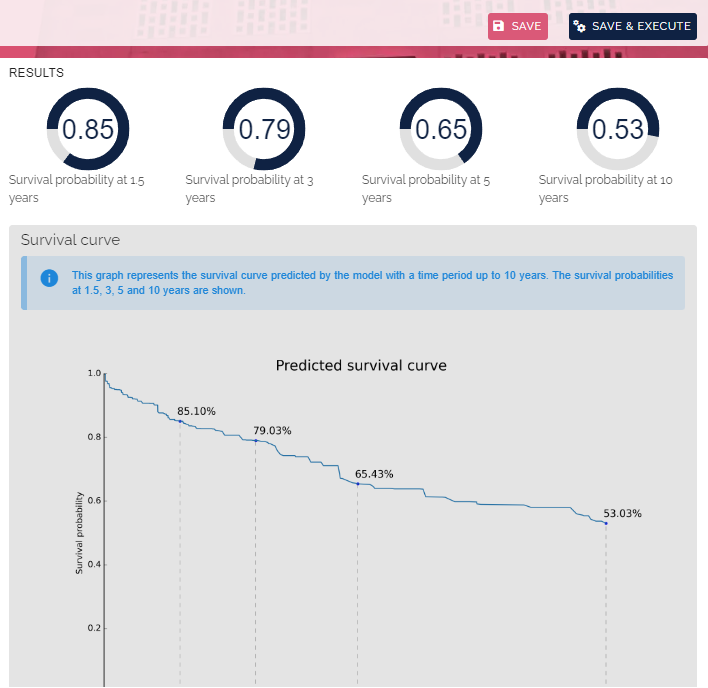The width and height of the screenshot is (708, 688).
Task: Select the 0.65 survival gauge
Action: pyautogui.click(x=441, y=129)
